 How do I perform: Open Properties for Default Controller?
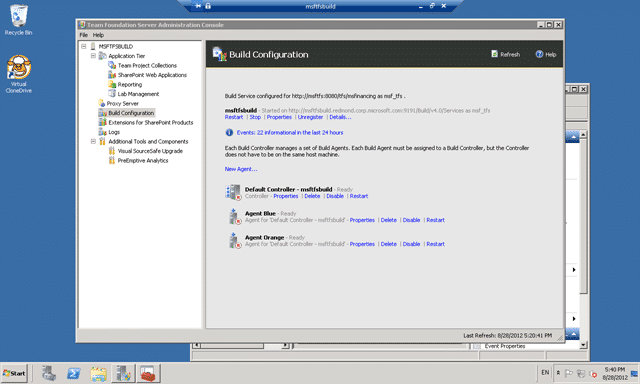pos(286,196)
